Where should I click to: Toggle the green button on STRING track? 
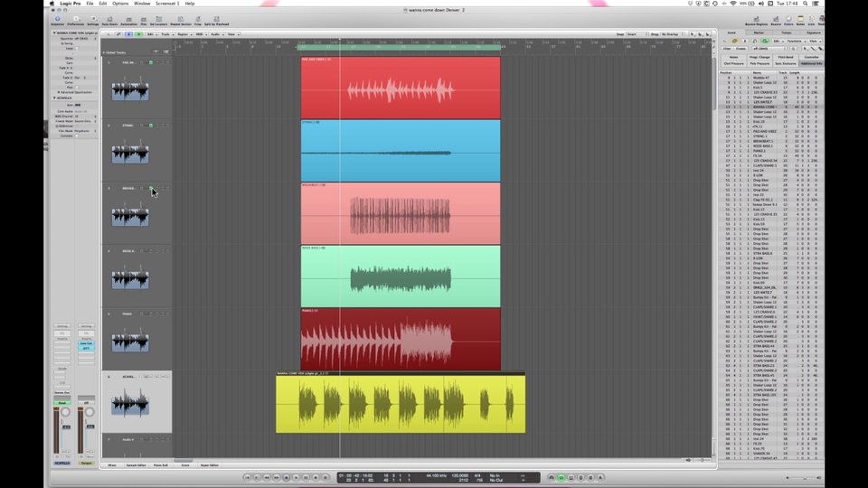151,126
